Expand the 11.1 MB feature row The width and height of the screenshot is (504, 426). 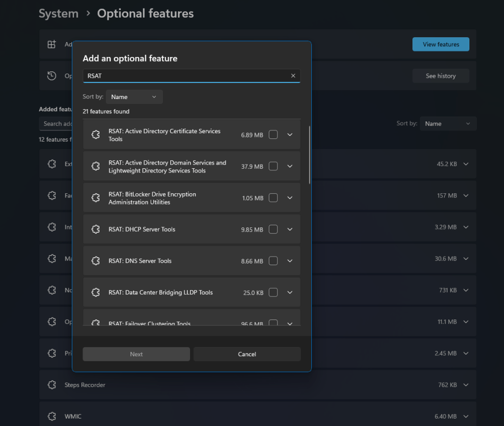coord(466,322)
